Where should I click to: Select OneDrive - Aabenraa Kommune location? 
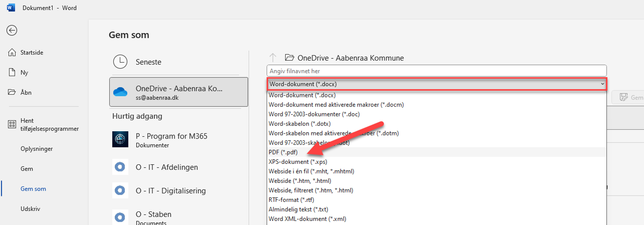click(x=179, y=92)
